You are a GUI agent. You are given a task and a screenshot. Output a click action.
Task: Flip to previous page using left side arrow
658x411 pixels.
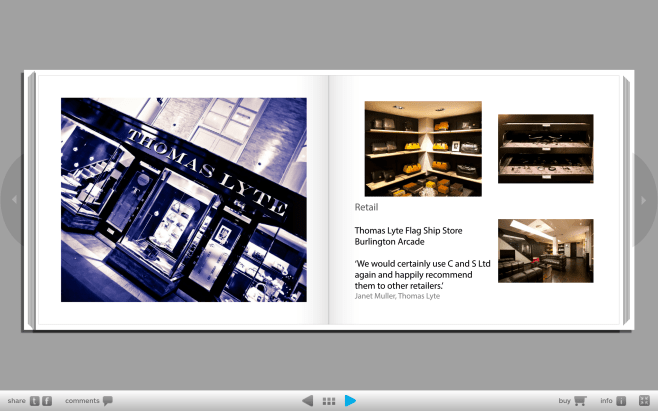[x=14, y=200]
